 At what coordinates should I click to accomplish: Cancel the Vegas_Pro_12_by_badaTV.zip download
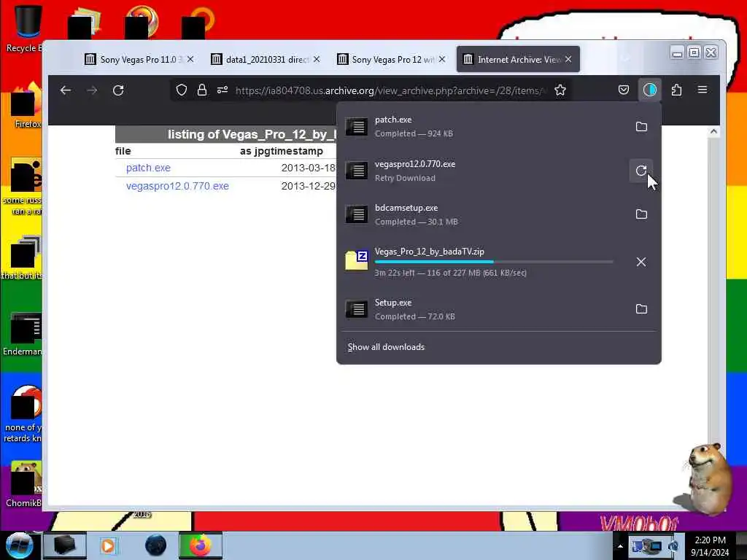tap(641, 262)
